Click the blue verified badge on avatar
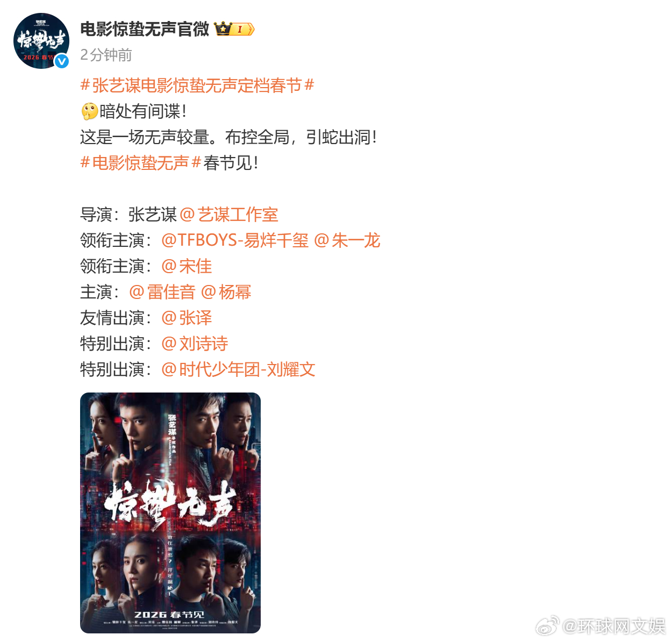 (x=62, y=61)
